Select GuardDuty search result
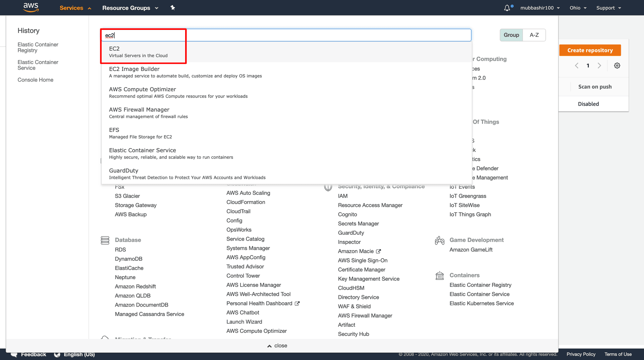644x360 pixels. (x=286, y=174)
